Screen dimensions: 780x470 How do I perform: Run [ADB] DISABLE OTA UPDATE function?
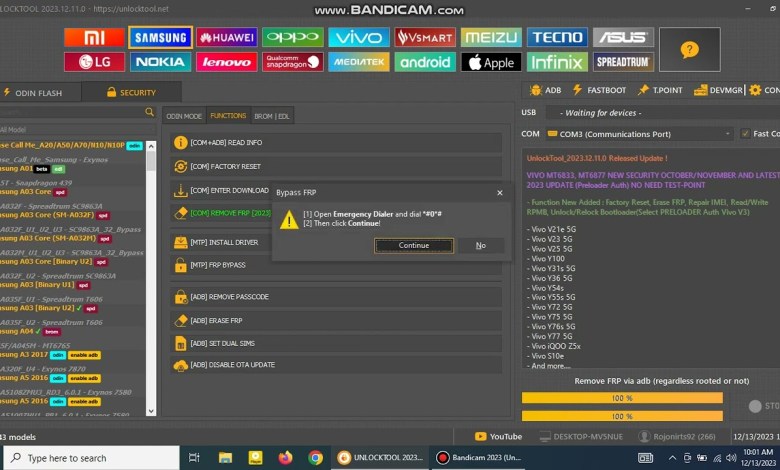(336, 364)
